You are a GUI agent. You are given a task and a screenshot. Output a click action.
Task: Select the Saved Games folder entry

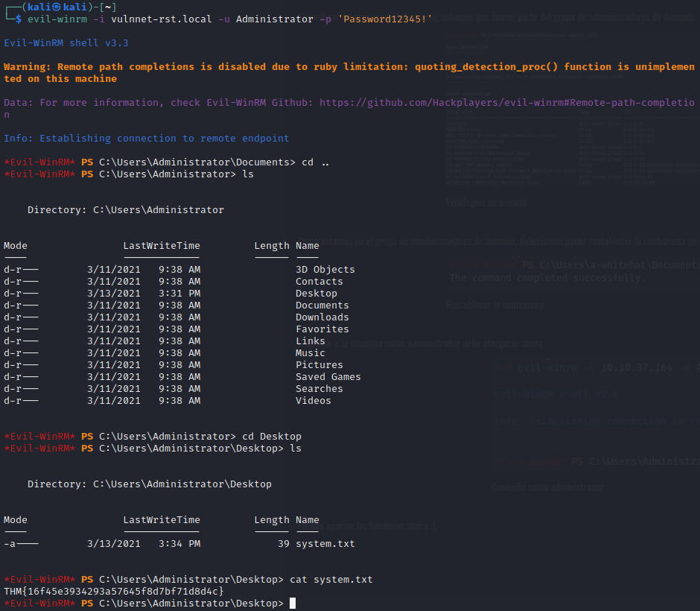(x=328, y=377)
